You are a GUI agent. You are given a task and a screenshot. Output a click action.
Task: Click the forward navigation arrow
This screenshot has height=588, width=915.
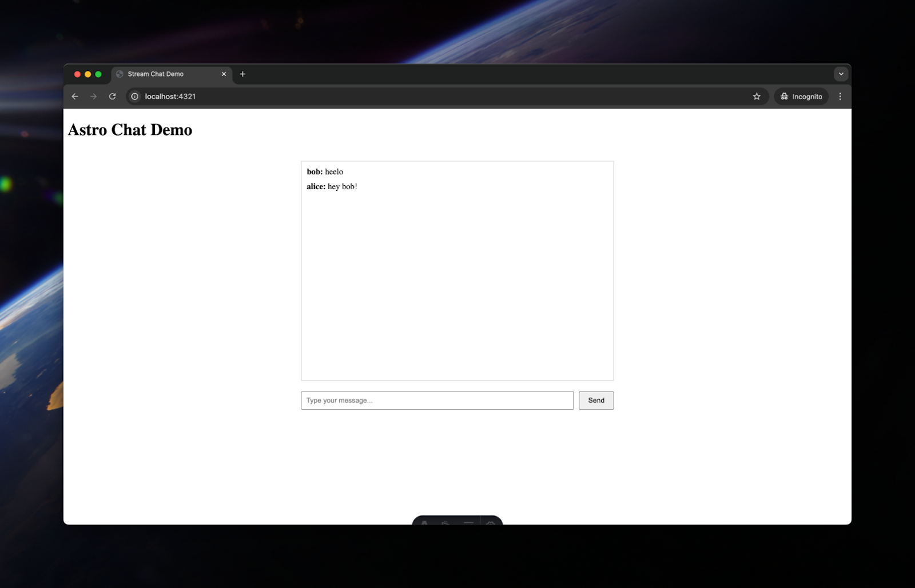(93, 96)
